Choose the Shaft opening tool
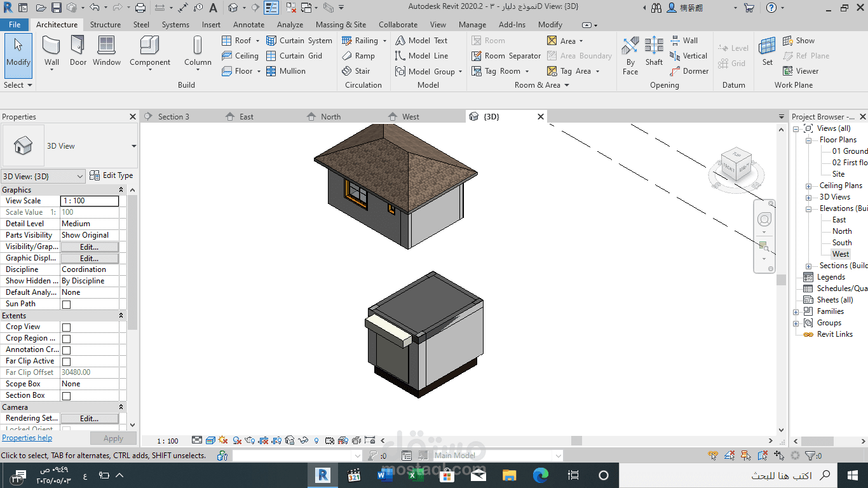The image size is (868, 488). tap(654, 51)
